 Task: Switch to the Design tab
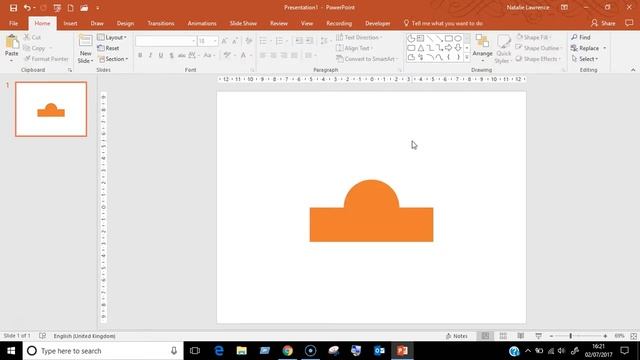point(125,23)
